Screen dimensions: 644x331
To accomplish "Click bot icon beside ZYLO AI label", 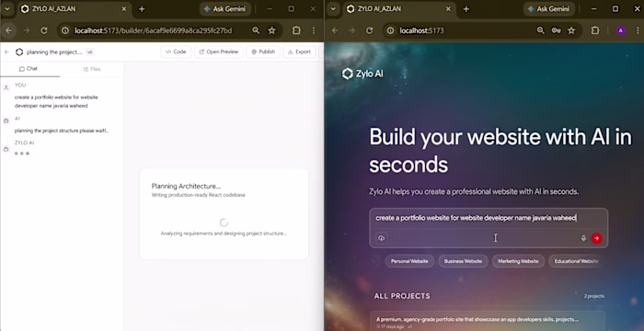I will [x=6, y=149].
